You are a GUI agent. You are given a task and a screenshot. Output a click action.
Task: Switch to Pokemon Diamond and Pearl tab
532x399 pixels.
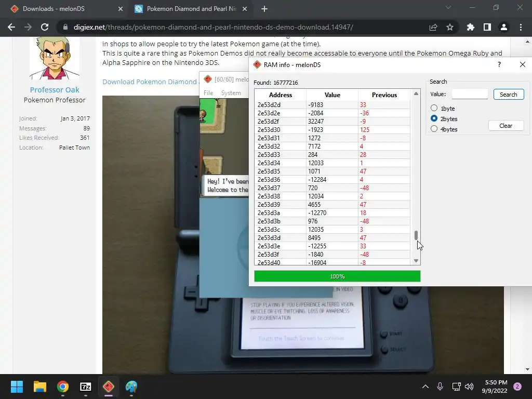point(191,9)
